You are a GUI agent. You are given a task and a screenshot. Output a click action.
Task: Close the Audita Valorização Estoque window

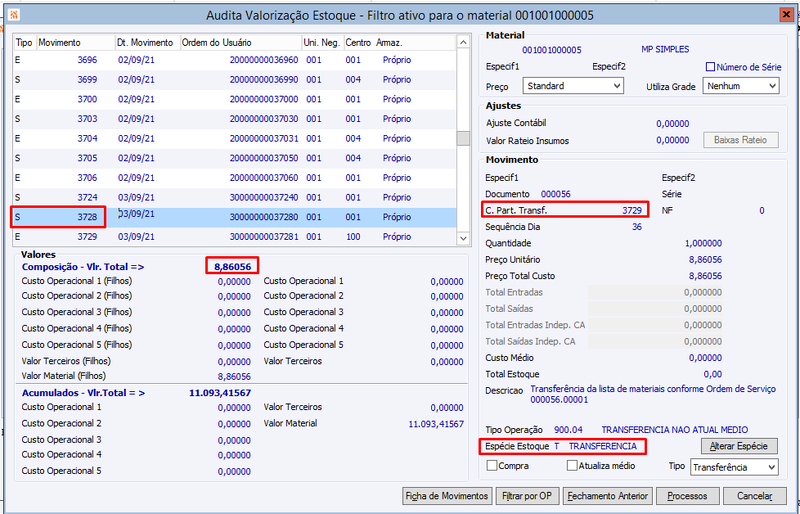(x=787, y=15)
